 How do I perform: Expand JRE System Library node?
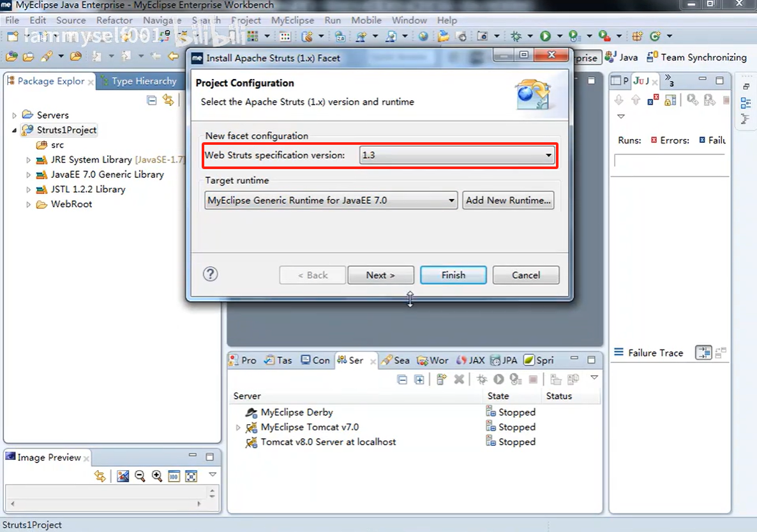click(x=28, y=159)
